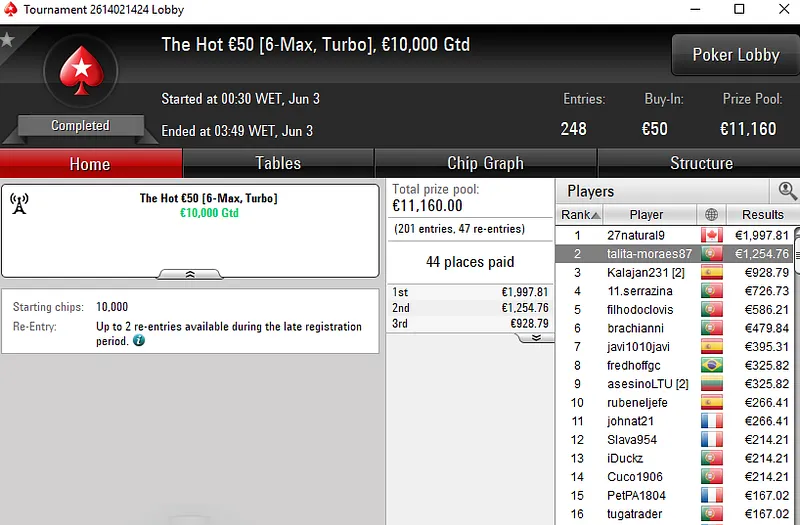
Task: Open the player search magnifier icon
Action: click(787, 191)
